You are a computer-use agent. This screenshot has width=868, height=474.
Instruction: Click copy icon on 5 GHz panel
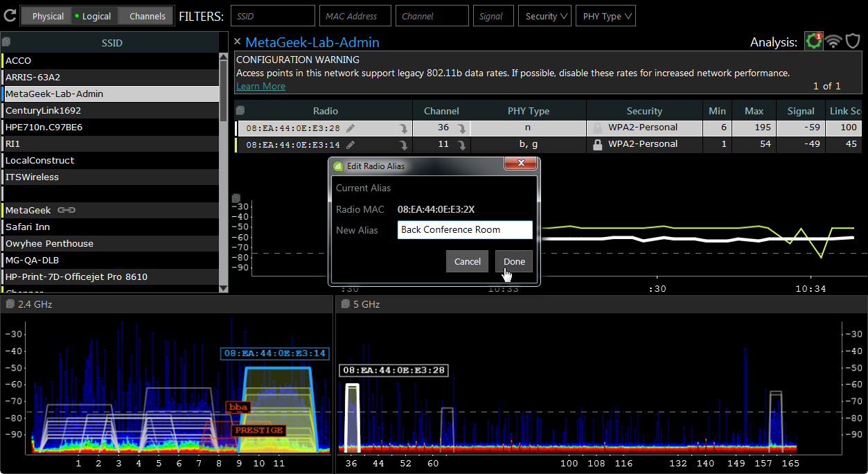coord(345,304)
